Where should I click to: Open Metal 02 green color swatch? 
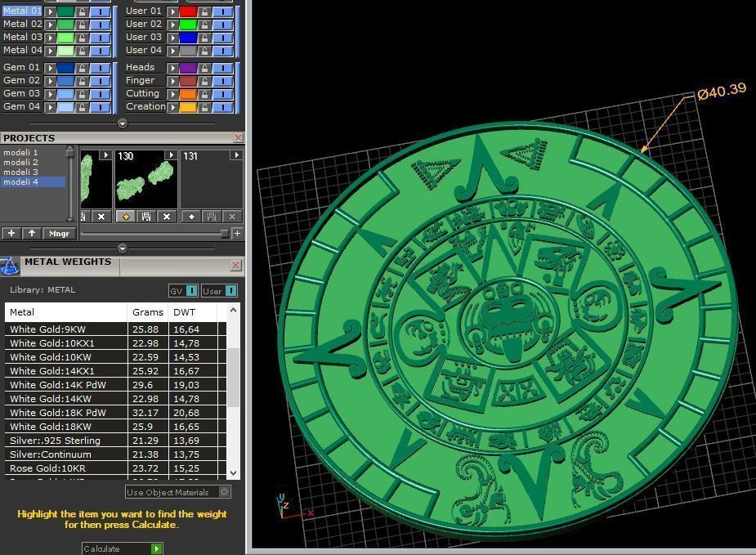[x=65, y=25]
